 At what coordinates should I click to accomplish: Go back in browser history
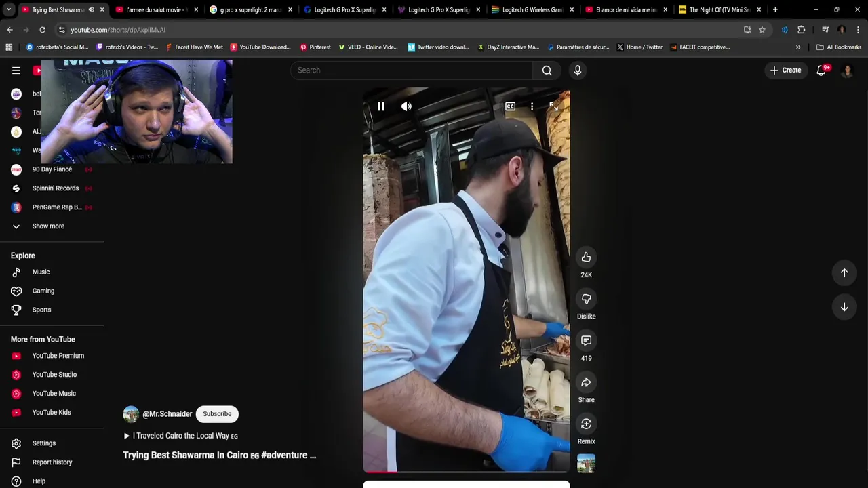[x=9, y=30]
